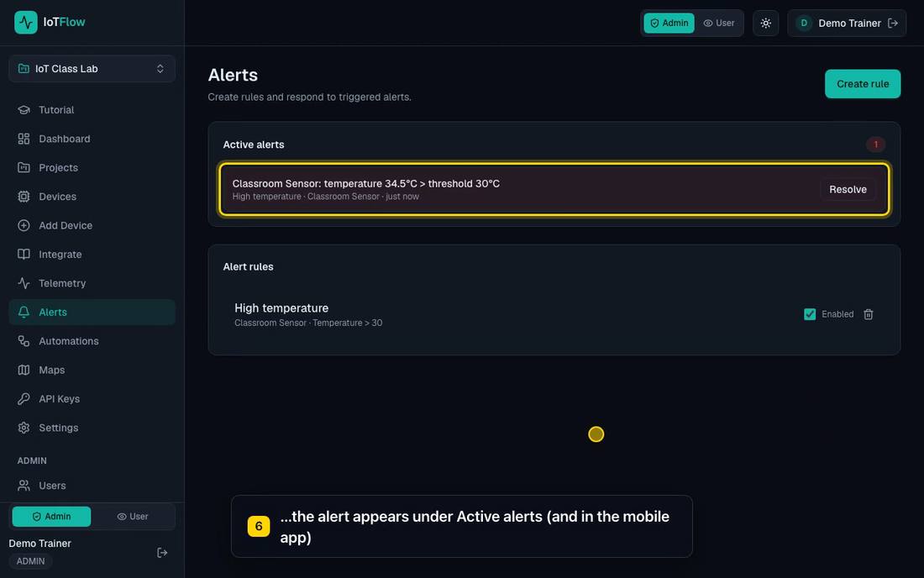Select Admin mode in sidebar footer toggle

pos(51,517)
